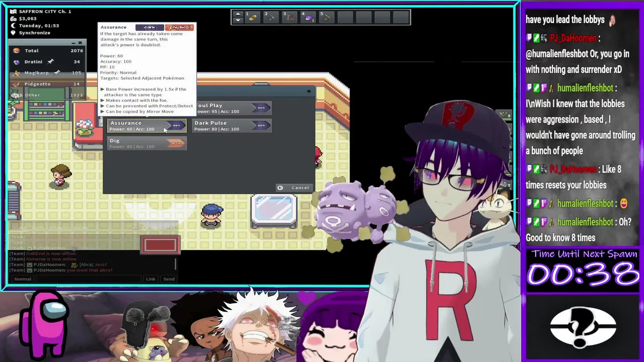
Task: Click the Pidgeotto sprite in encounter counter
Action: [16, 84]
